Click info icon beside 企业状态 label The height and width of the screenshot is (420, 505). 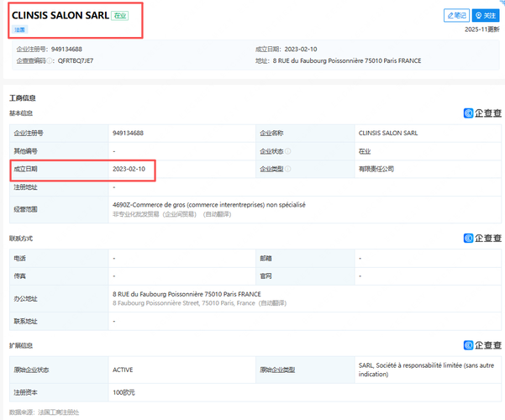(x=287, y=151)
